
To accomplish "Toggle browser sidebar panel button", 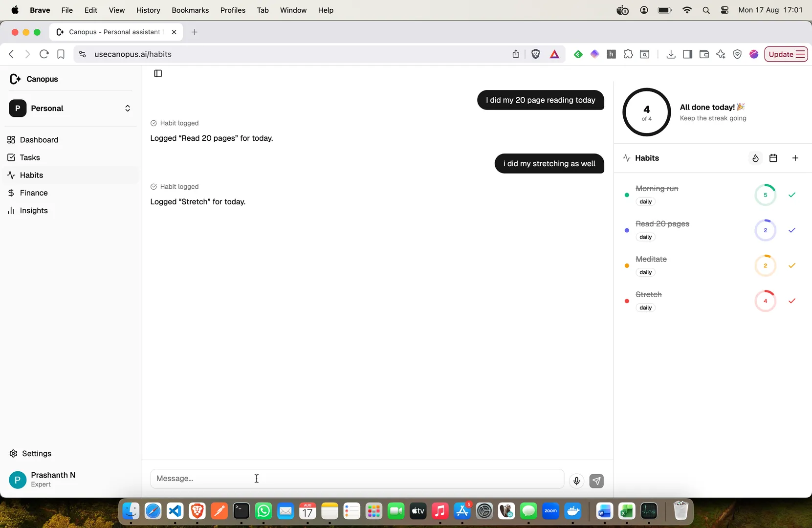I will (x=688, y=54).
